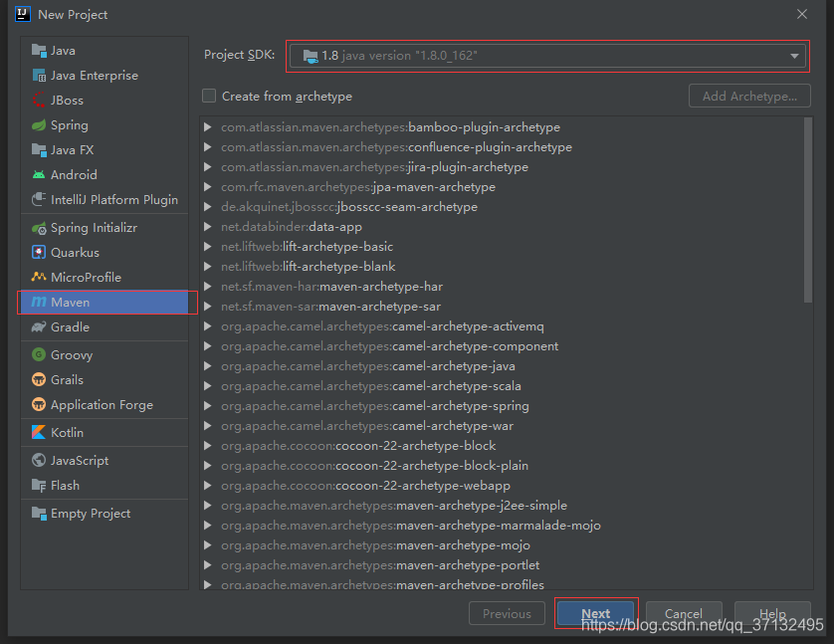Choose the JavaScript globe icon
834x644 pixels.
tap(39, 461)
